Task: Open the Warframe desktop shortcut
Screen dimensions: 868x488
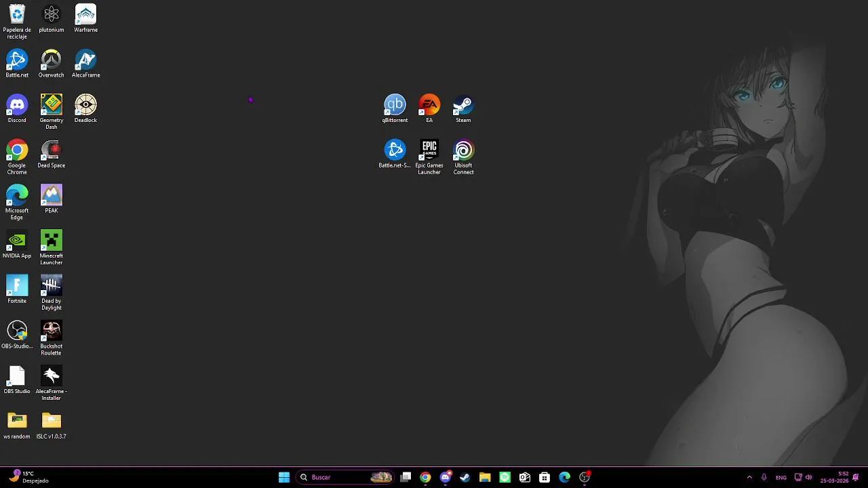Action: pos(85,19)
